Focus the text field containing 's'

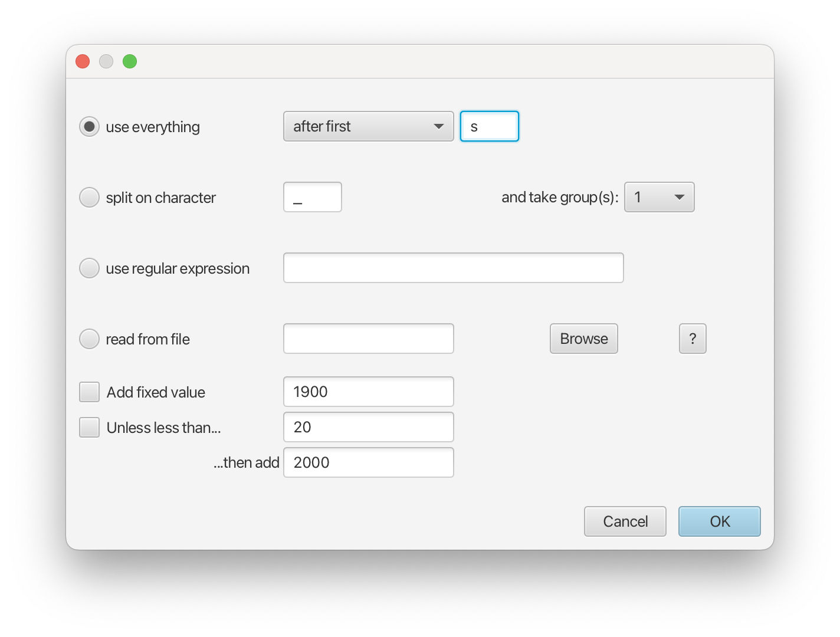(490, 126)
